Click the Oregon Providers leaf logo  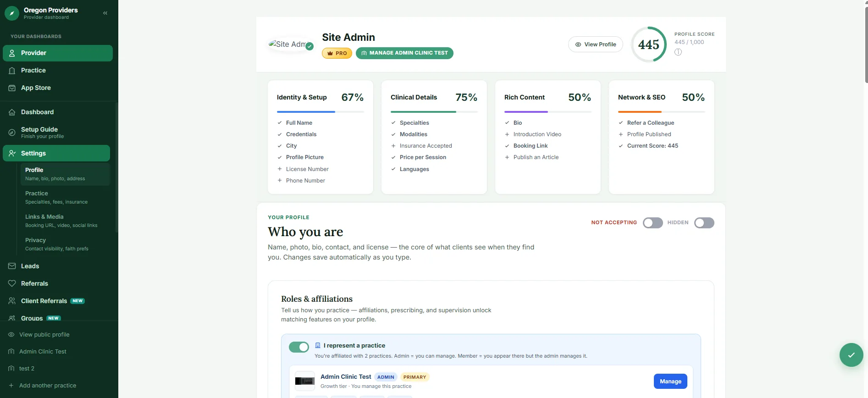click(12, 13)
